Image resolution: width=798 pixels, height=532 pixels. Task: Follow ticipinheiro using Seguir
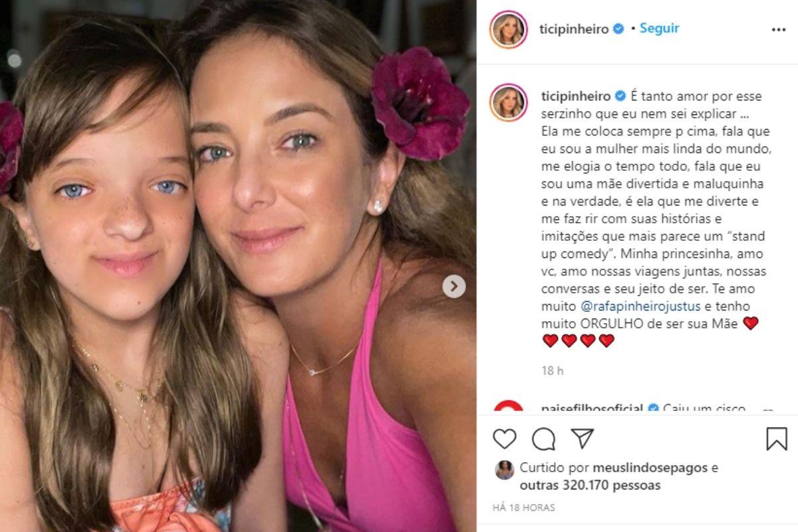tap(659, 29)
